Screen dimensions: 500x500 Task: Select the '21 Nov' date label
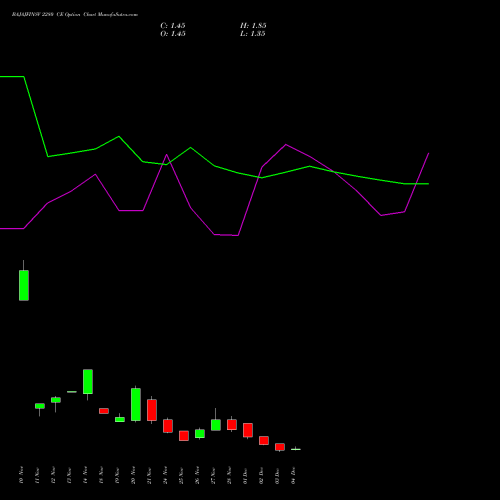[149, 475]
